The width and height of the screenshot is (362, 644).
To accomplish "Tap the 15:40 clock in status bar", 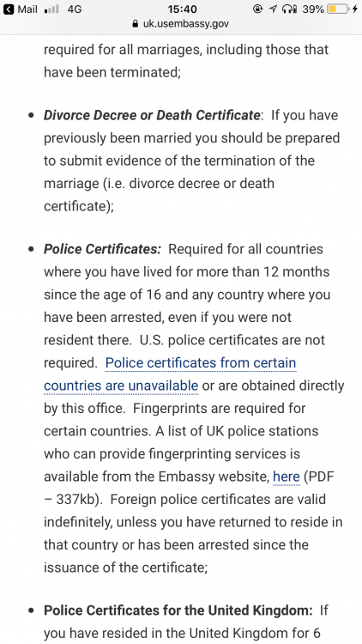I will pos(182,9).
